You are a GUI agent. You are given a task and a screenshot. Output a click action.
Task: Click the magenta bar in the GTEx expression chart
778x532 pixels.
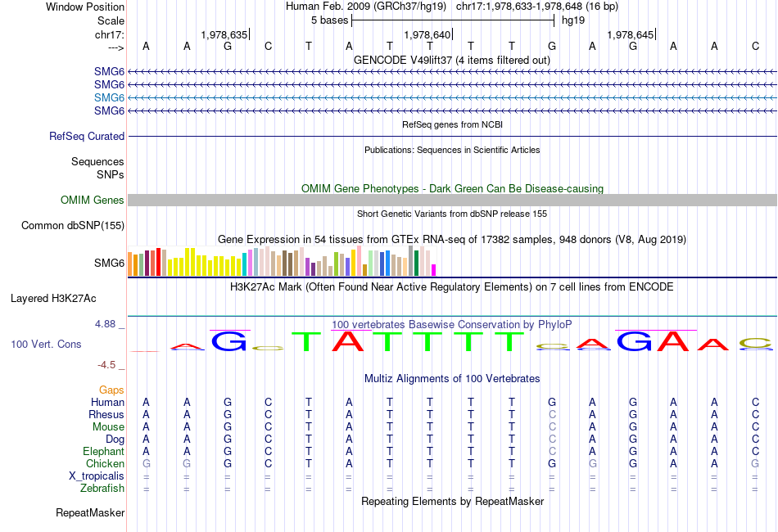tap(434, 270)
